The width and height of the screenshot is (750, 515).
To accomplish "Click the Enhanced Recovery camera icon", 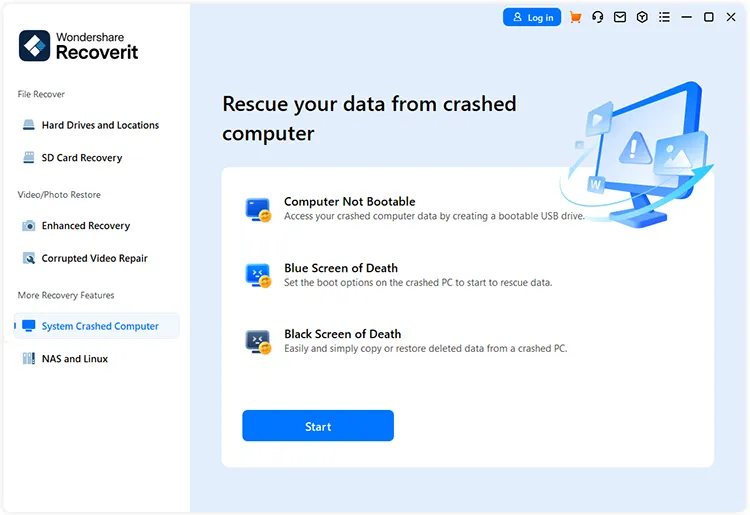I will pos(29,226).
